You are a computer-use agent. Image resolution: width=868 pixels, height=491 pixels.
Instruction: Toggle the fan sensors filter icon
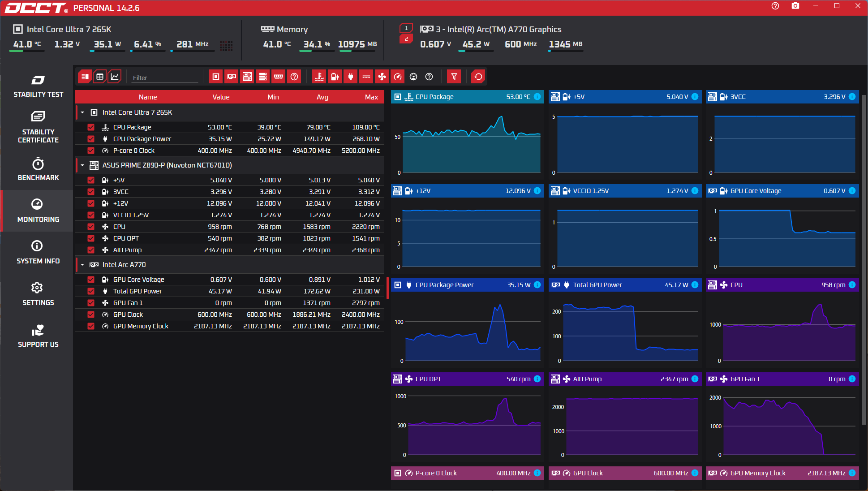coord(382,77)
